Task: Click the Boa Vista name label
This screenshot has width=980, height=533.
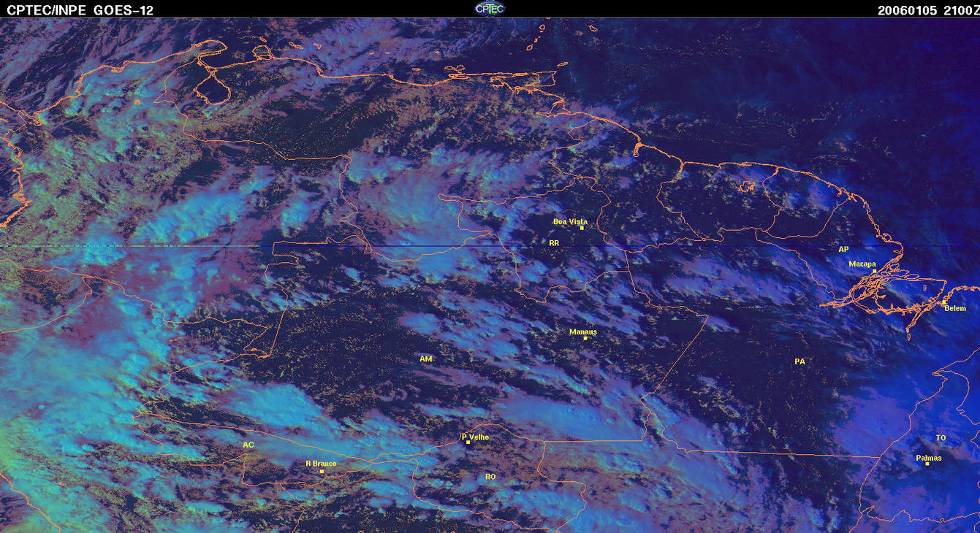Action: pyautogui.click(x=570, y=221)
